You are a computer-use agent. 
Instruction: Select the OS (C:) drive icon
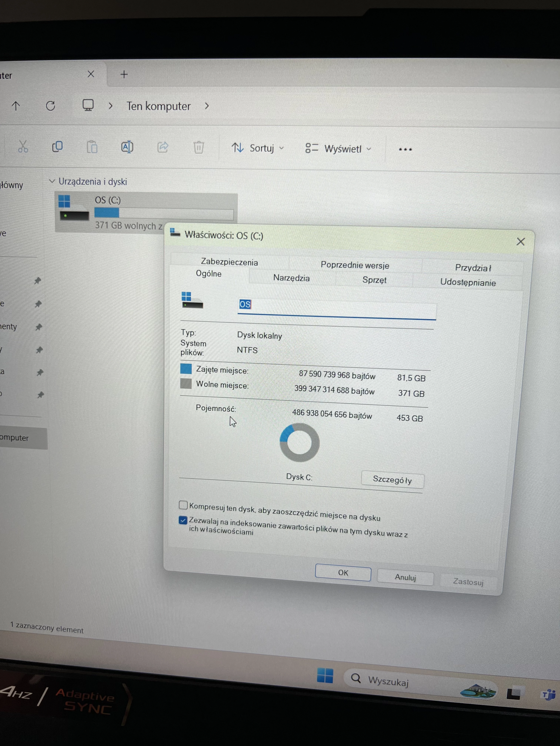74,208
